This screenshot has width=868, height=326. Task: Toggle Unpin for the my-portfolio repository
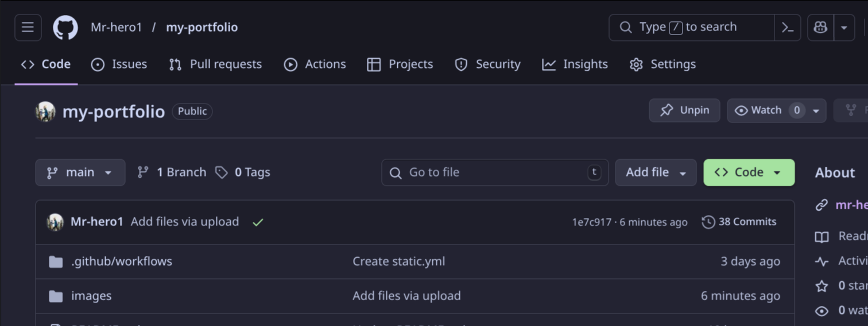pos(684,110)
